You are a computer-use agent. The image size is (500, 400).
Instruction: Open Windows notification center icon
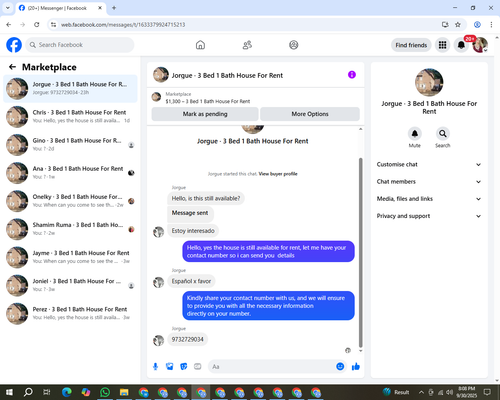487,392
